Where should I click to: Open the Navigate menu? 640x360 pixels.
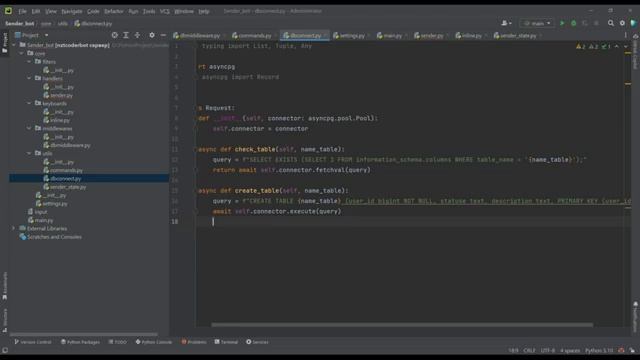pyautogui.click(x=72, y=11)
